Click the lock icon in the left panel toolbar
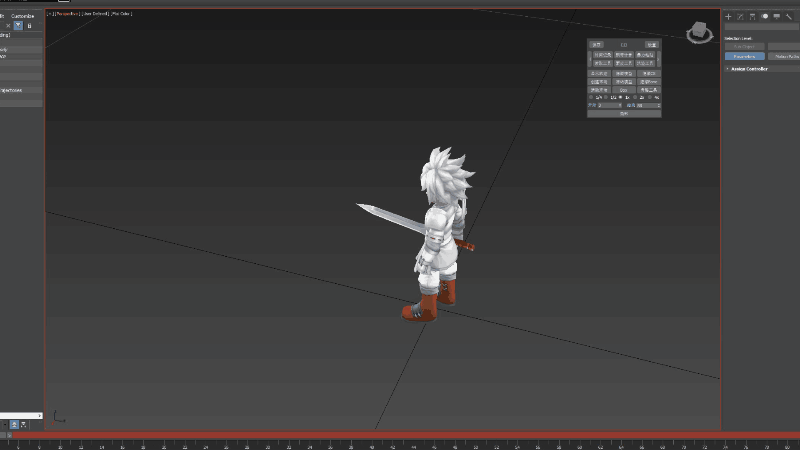 [x=29, y=26]
